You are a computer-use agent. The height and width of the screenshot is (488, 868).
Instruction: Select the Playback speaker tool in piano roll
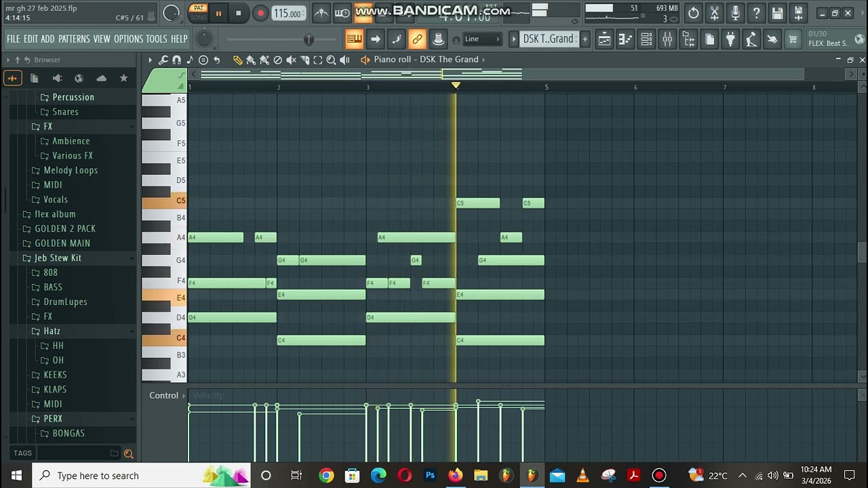coord(344,60)
